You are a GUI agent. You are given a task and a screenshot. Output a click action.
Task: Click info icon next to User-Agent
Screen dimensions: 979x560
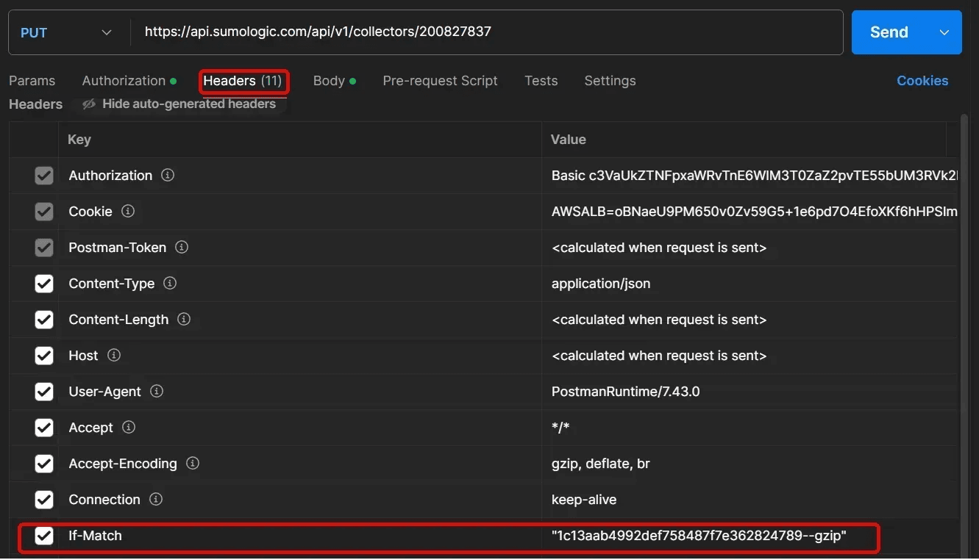(157, 392)
